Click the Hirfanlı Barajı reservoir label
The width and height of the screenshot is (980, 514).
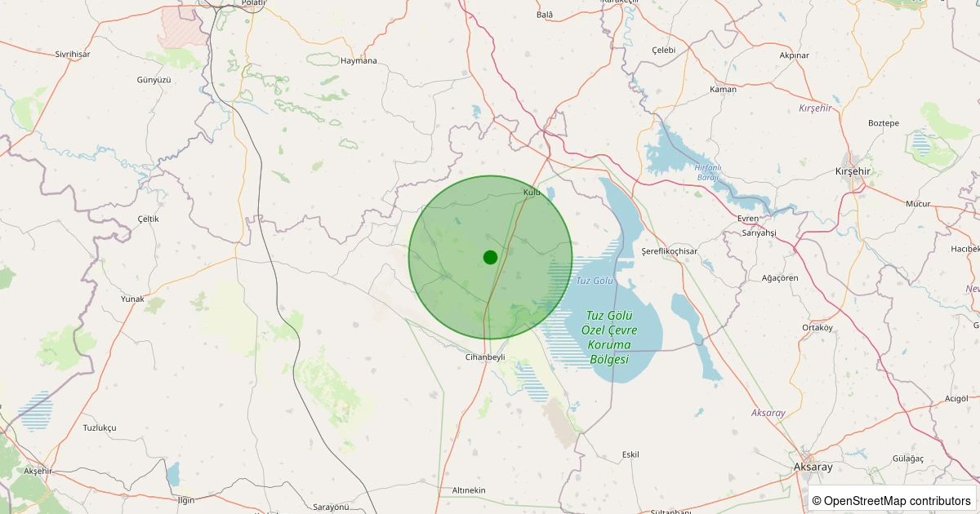[x=708, y=172]
